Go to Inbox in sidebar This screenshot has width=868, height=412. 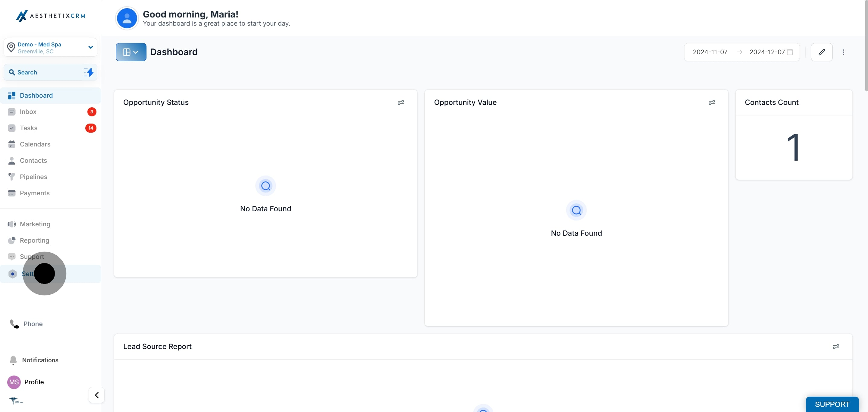click(x=28, y=112)
